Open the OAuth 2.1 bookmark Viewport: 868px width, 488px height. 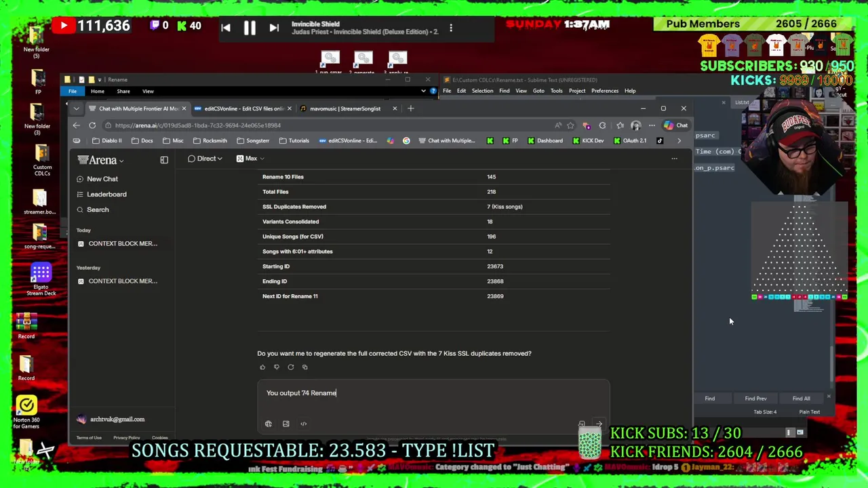coord(629,141)
